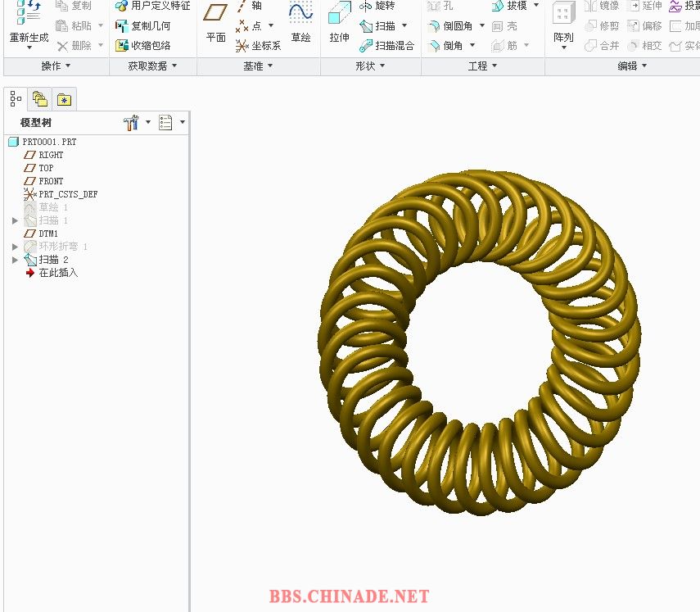Switch to the favorites tab

click(x=64, y=100)
